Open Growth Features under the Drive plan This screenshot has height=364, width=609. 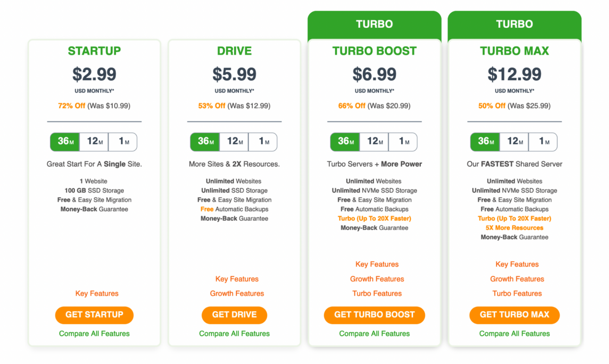(236, 293)
